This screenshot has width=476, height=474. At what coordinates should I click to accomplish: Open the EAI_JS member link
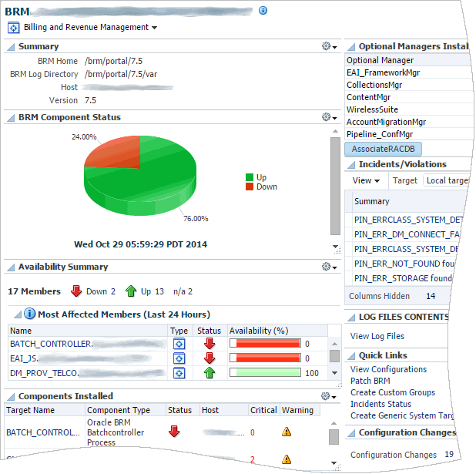[x=24, y=358]
